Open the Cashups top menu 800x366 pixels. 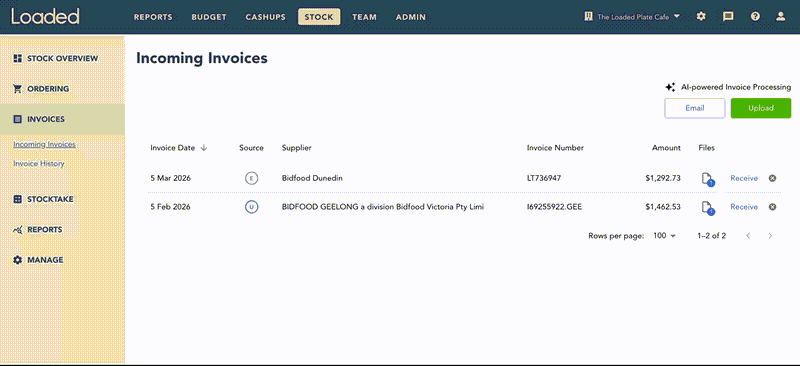265,17
